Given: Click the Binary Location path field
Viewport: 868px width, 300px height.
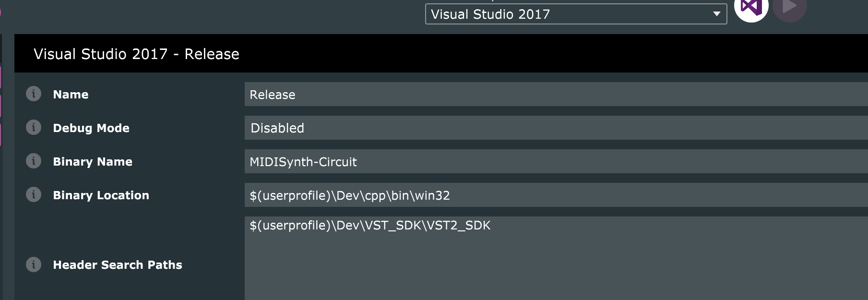Looking at the screenshot, I should click(552, 195).
